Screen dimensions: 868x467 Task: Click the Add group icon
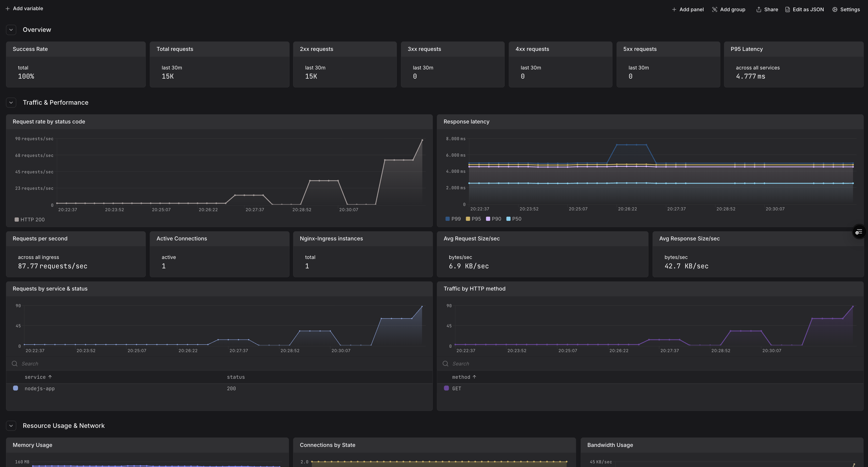714,10
